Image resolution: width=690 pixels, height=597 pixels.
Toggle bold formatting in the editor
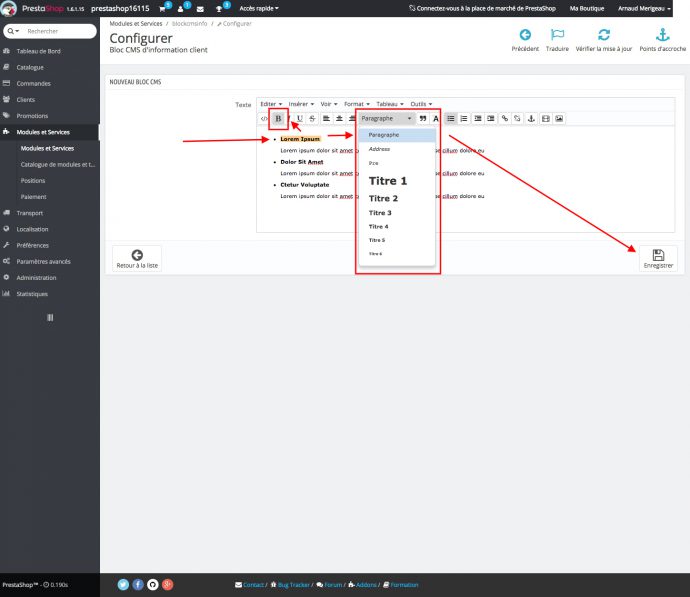(x=278, y=118)
